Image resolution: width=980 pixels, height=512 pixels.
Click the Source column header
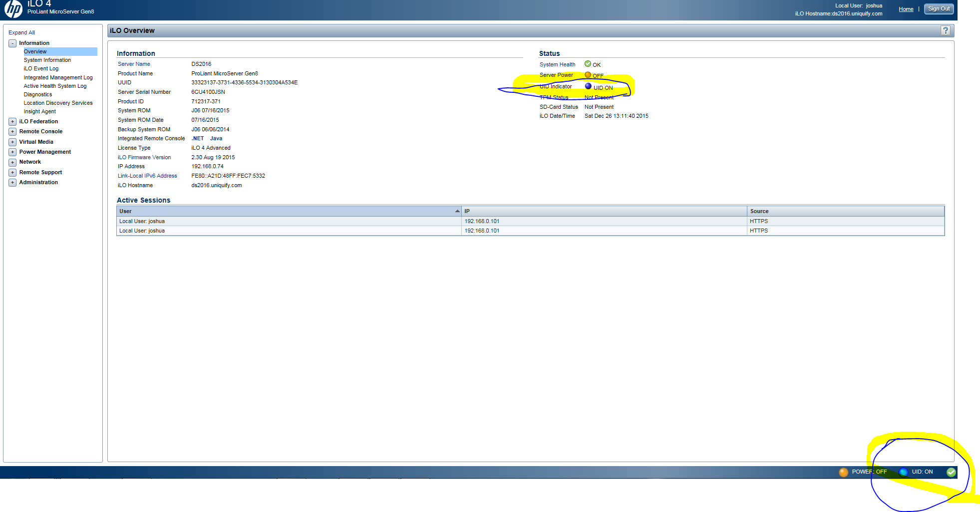pos(846,211)
